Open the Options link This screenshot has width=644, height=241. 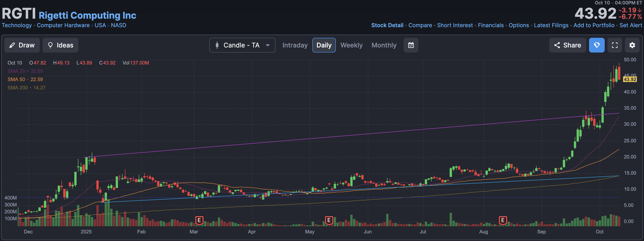coord(518,25)
